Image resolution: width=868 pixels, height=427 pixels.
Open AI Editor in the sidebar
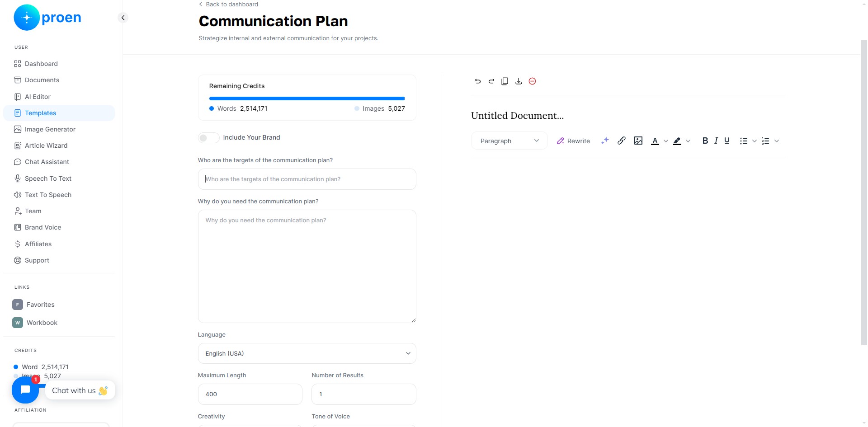point(59,97)
